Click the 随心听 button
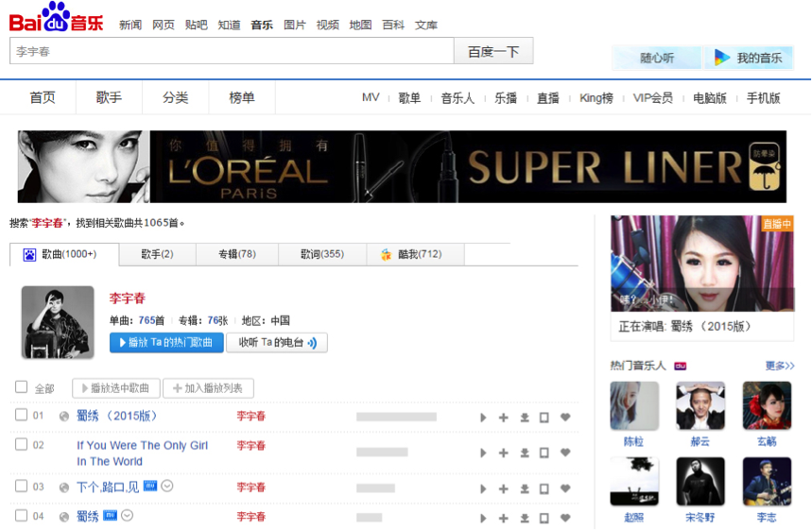 [657, 58]
